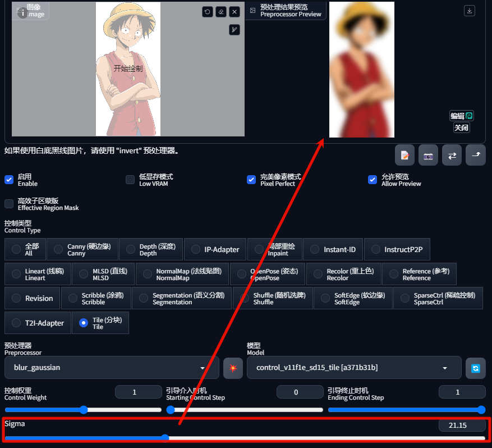Click the webcam camera icon button

[x=428, y=155]
